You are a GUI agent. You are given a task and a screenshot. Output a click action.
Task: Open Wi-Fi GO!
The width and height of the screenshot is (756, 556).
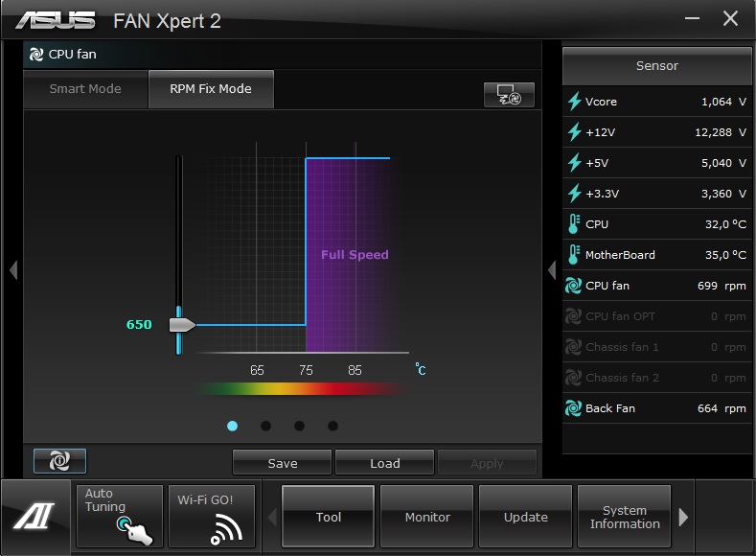(212, 516)
